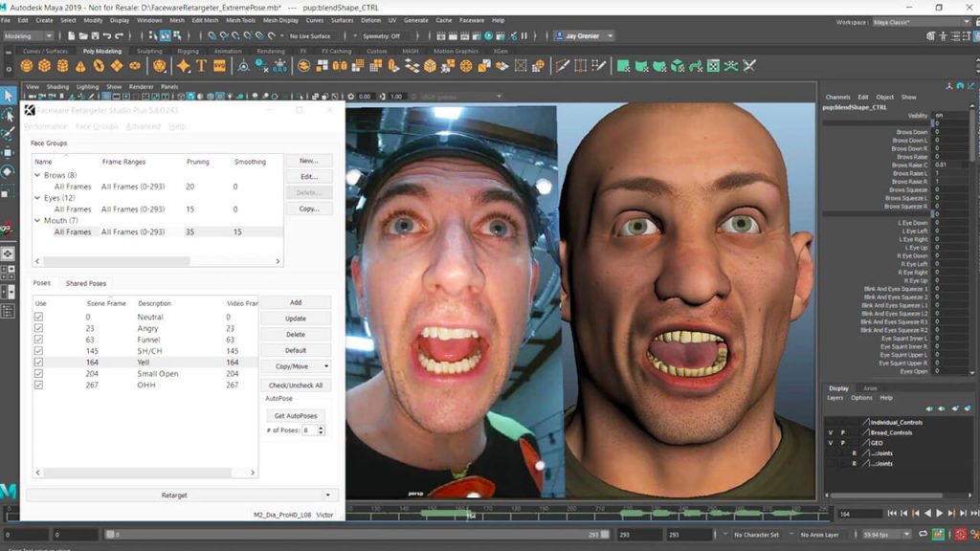Click the New Scene icon in status line
This screenshot has height=551, width=980.
(71, 36)
